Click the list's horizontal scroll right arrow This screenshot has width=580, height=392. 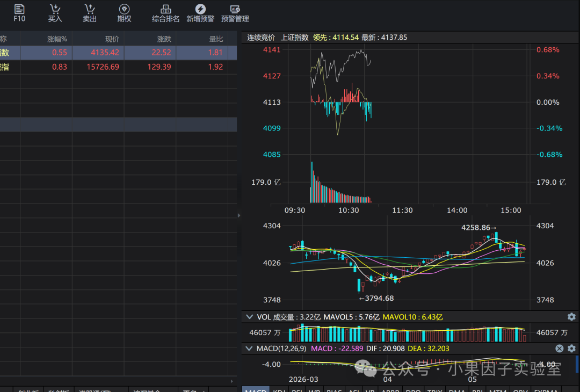[x=232, y=381]
